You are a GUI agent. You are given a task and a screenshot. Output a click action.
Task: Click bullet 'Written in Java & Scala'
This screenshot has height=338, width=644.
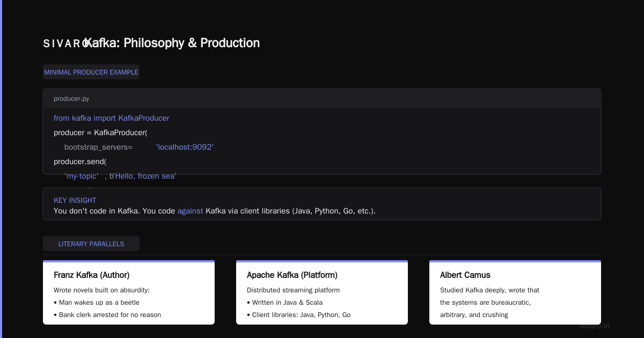point(284,303)
